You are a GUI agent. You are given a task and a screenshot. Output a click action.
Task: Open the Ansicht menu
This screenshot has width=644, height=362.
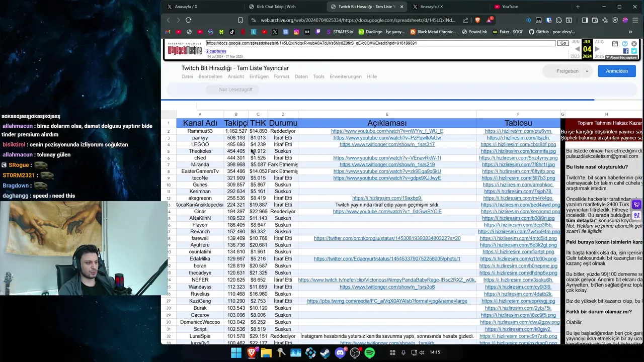(x=236, y=76)
